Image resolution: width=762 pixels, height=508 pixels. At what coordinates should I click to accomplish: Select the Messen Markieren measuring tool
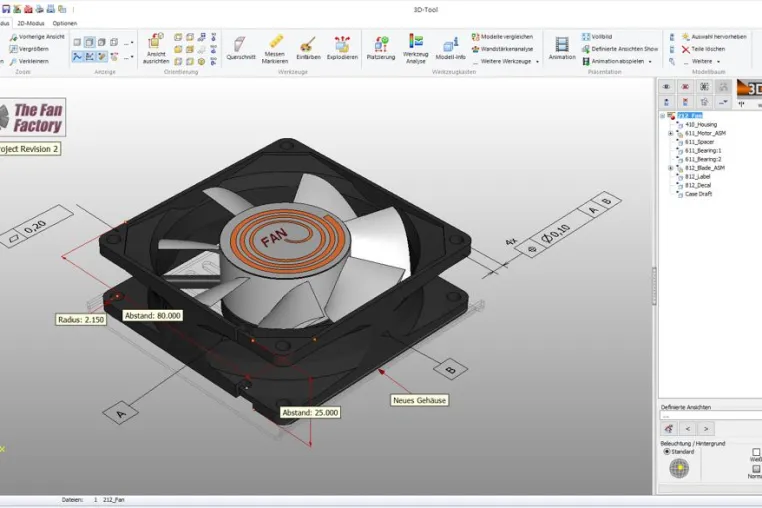275,49
